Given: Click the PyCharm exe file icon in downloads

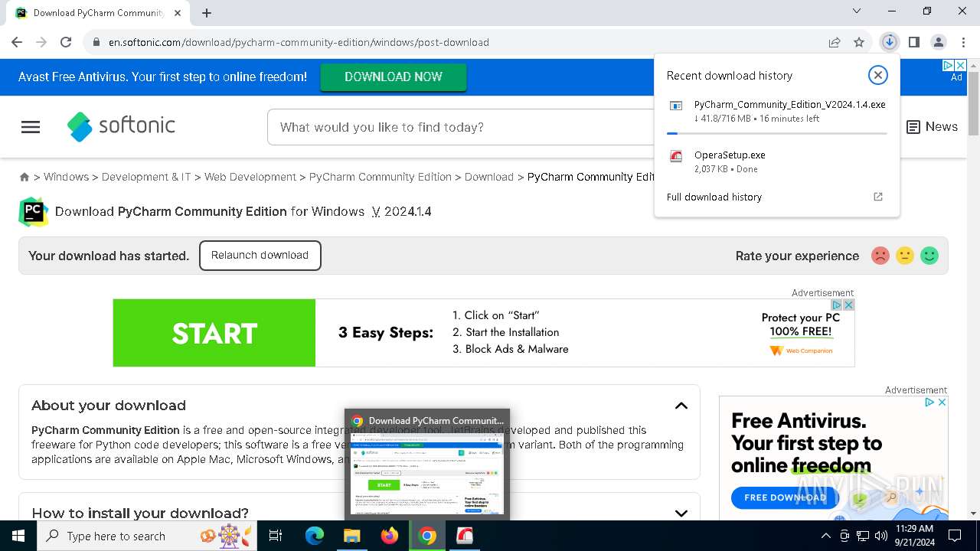Looking at the screenshot, I should 676,106.
